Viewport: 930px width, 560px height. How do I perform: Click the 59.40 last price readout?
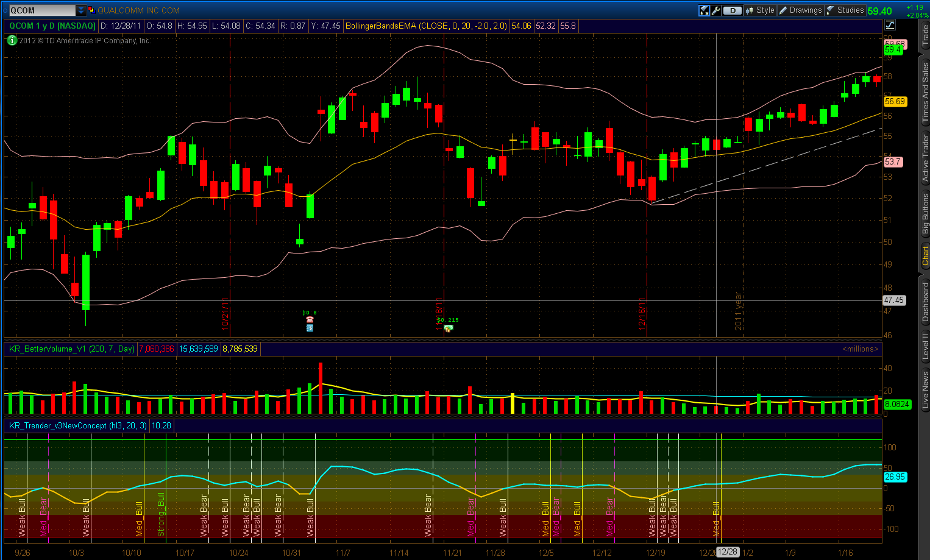(879, 11)
